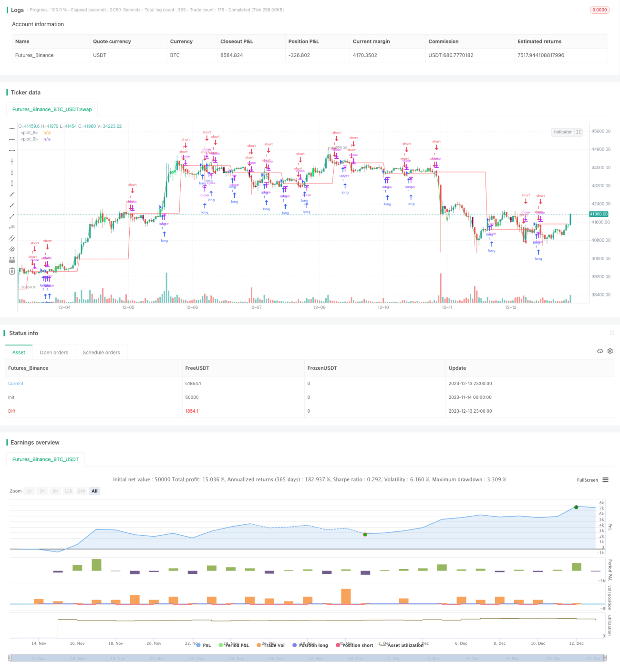620x672 pixels.
Task: Set chart zoom range to 24h
Action: [x=82, y=491]
